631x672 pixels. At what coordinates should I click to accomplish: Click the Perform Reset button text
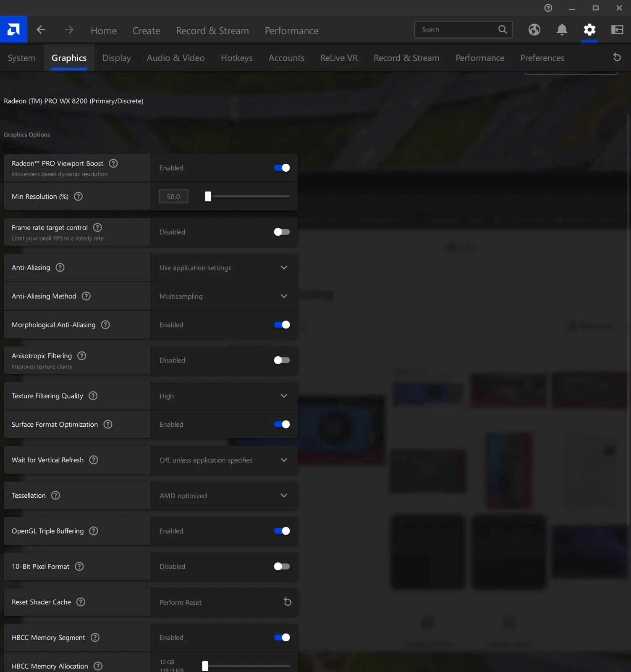coord(181,602)
